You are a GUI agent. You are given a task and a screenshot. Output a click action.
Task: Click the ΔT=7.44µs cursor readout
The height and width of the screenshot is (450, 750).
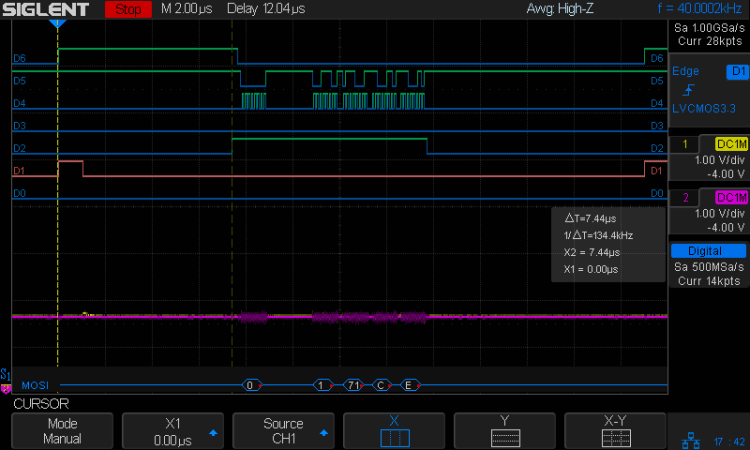[x=590, y=219]
